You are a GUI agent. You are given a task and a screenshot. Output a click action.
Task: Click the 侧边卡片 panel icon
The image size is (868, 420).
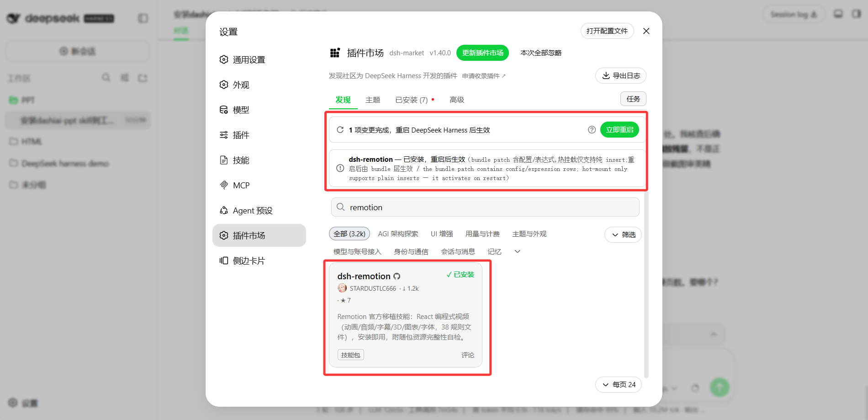coord(224,261)
